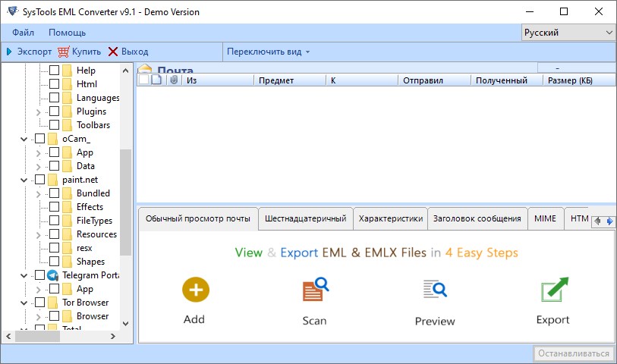Check the Html folder checkbox
The width and height of the screenshot is (617, 364).
pyautogui.click(x=55, y=83)
